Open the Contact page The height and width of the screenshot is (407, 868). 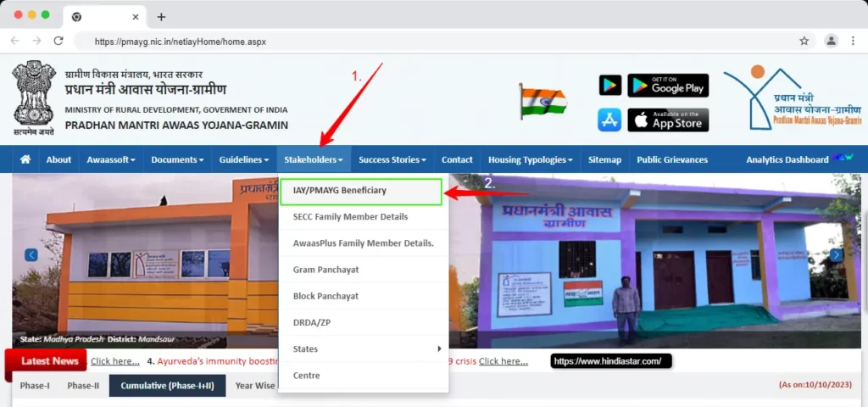[457, 159]
